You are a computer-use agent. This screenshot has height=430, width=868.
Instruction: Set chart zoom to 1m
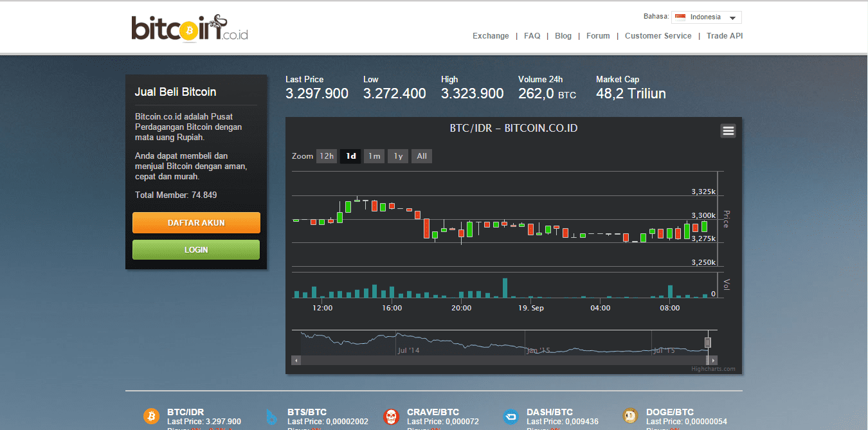[374, 156]
